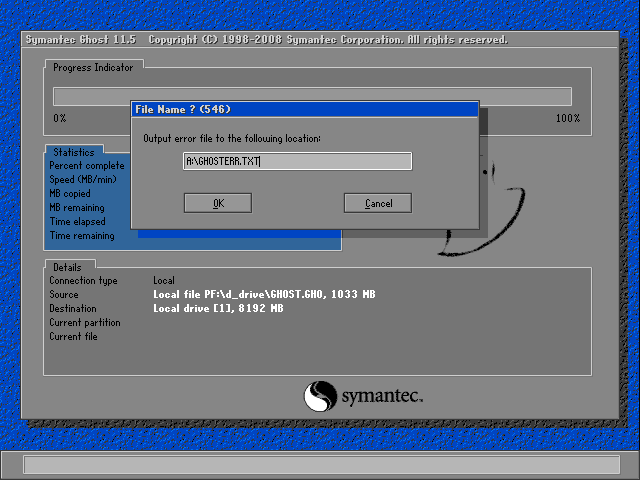Screen dimensions: 640x480
Task: Click the '0%' progress label
Action: (60, 118)
